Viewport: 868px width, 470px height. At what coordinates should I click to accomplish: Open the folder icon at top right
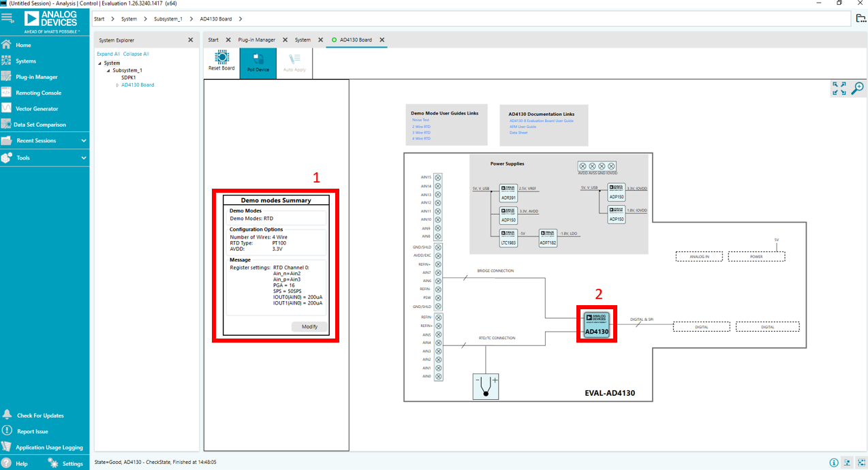click(x=861, y=18)
